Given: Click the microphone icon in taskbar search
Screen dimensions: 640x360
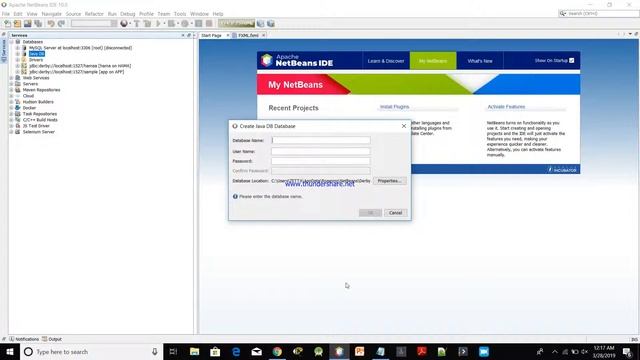Looking at the screenshot, I should pyautogui.click(x=155, y=351).
